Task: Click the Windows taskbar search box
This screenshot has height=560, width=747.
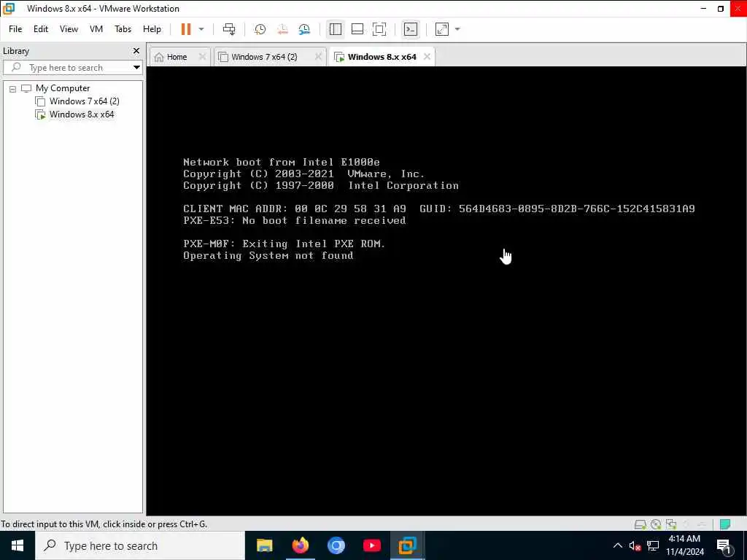Action: click(140, 545)
